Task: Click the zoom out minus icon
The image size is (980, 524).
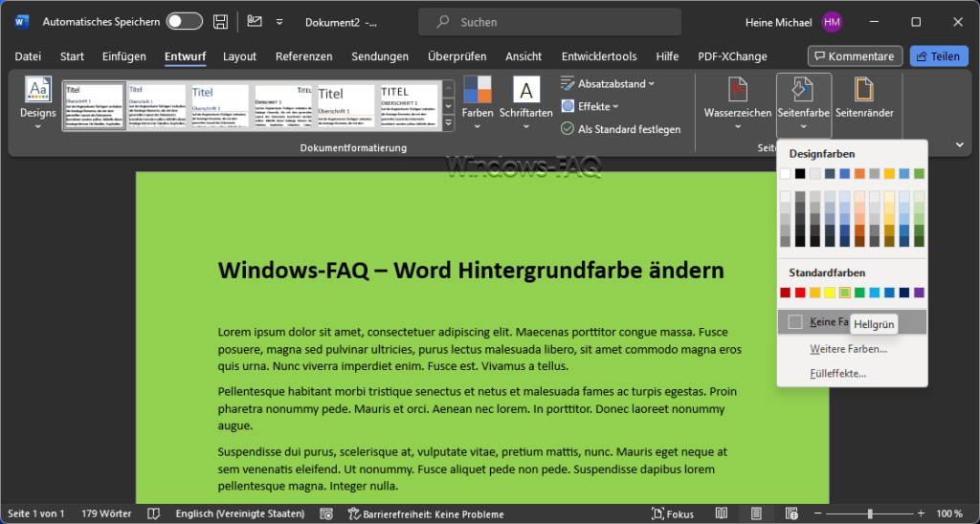Action: tap(819, 514)
